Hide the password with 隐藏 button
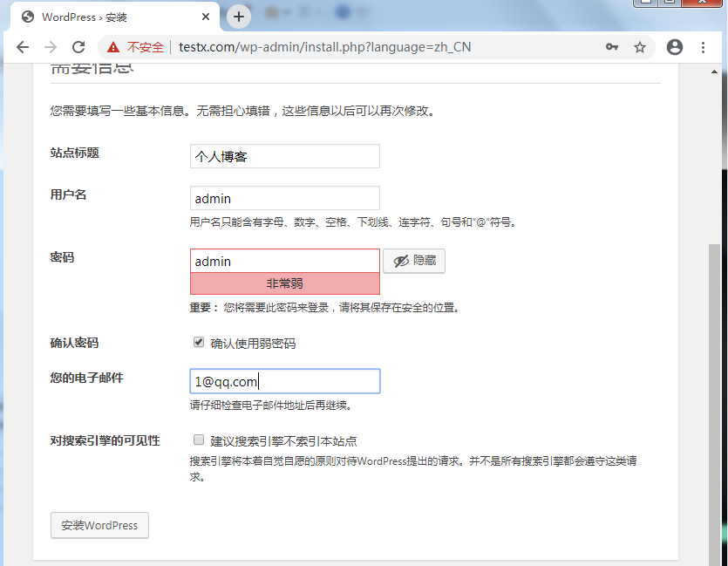 (414, 261)
